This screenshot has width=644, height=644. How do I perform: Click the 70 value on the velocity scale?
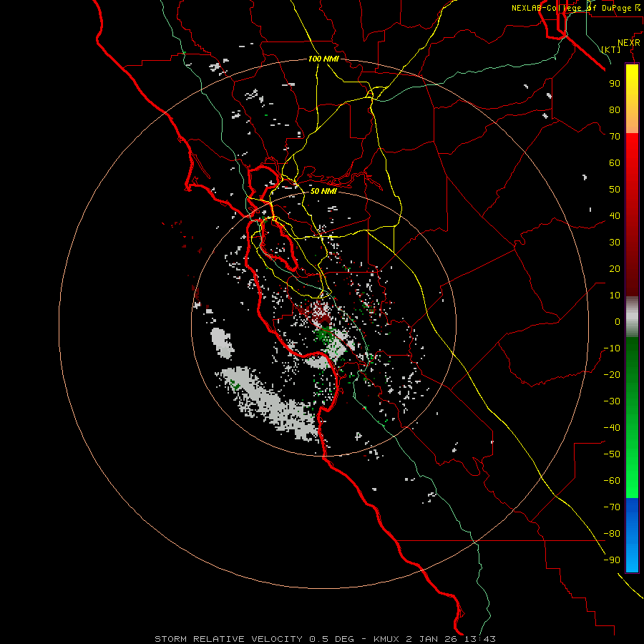point(615,137)
